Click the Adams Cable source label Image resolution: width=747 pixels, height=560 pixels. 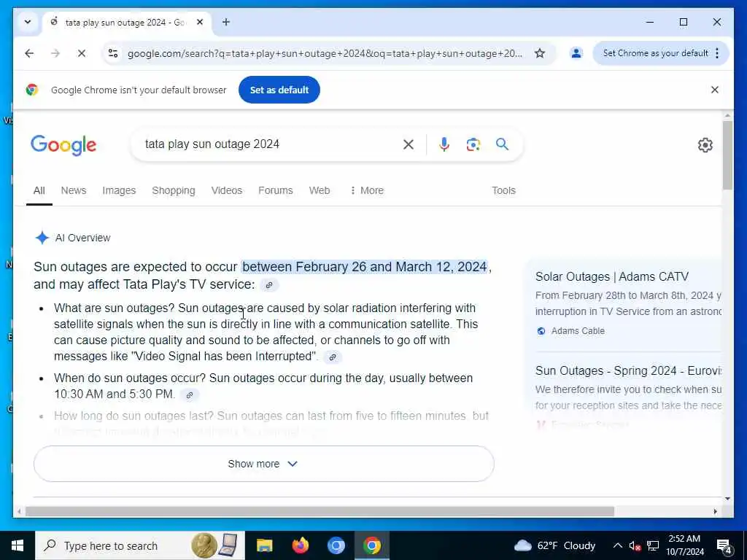pyautogui.click(x=578, y=331)
